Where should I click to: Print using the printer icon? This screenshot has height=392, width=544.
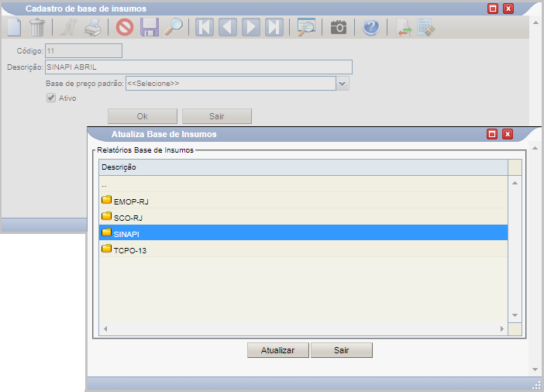tap(93, 27)
